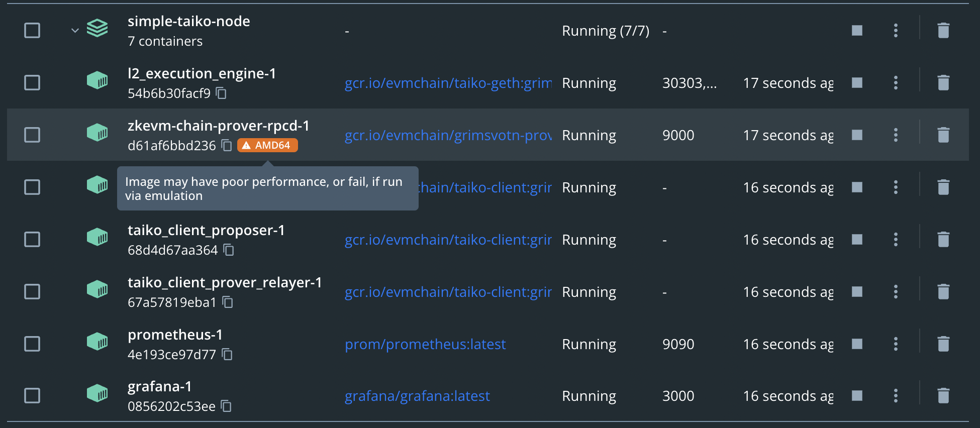
Task: Click the AMD64 architecture warning badge
Action: pyautogui.click(x=267, y=145)
